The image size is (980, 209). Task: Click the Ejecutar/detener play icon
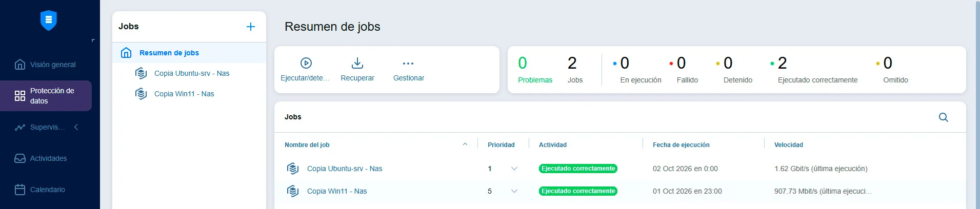306,63
